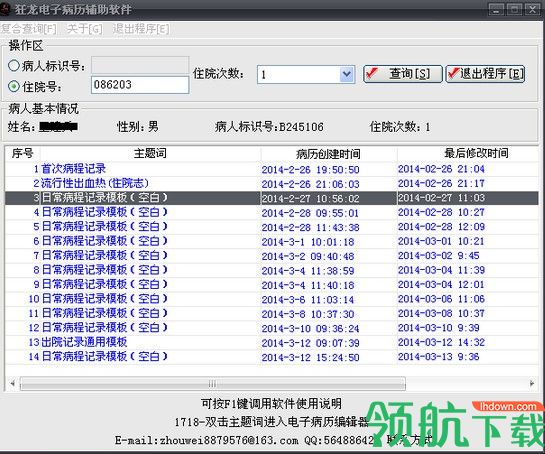Select row 5 日常病程记录模板(空白)
This screenshot has width=545, height=454.
coord(272,227)
